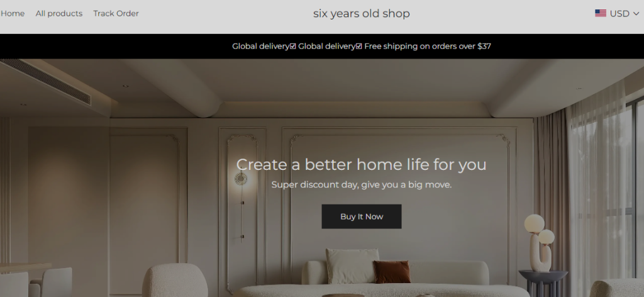Viewport: 644px width, 297px height.
Task: Open the All products menu item
Action: tap(58, 14)
